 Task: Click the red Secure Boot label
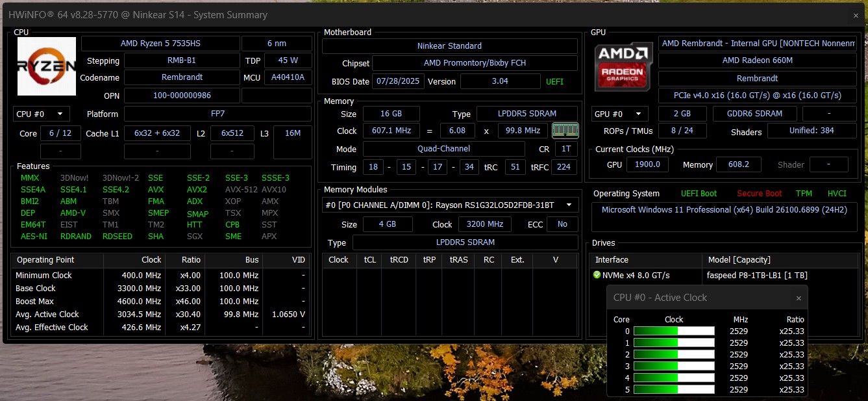click(759, 194)
